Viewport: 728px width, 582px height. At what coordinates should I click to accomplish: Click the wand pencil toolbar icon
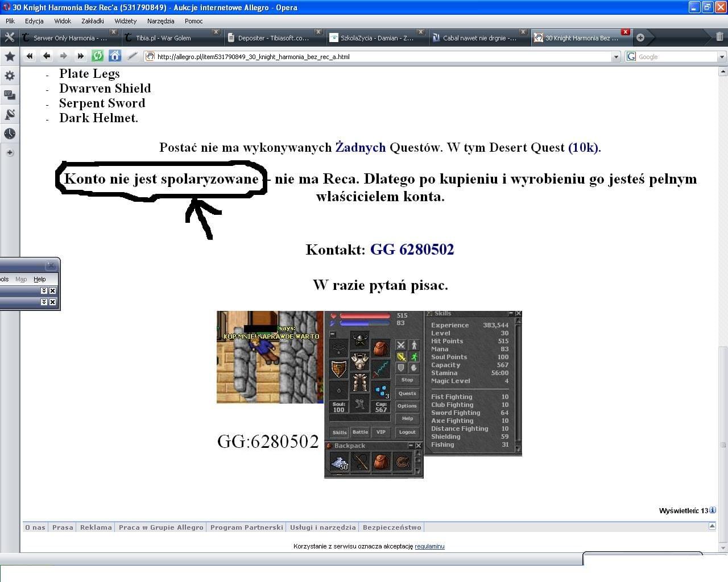tap(132, 56)
